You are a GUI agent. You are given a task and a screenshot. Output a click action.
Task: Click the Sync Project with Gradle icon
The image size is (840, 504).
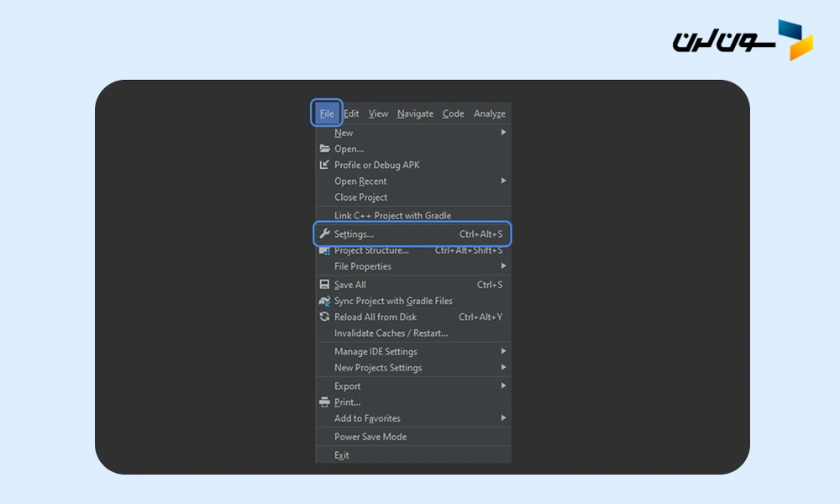pos(325,301)
